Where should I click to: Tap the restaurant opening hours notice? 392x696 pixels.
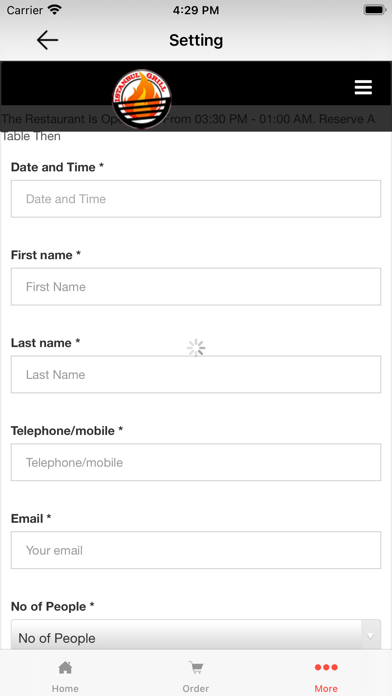[x=188, y=127]
